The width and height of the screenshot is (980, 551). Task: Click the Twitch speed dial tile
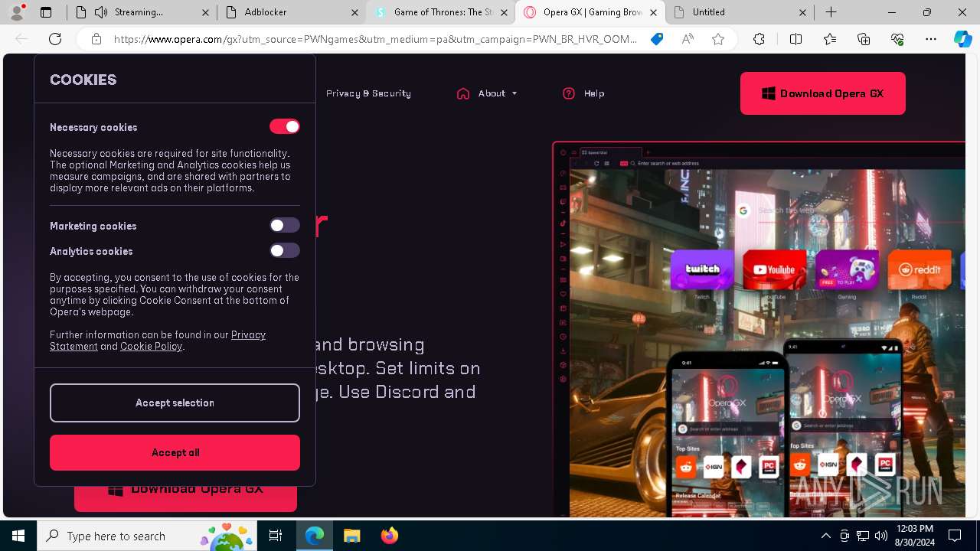[702, 269]
